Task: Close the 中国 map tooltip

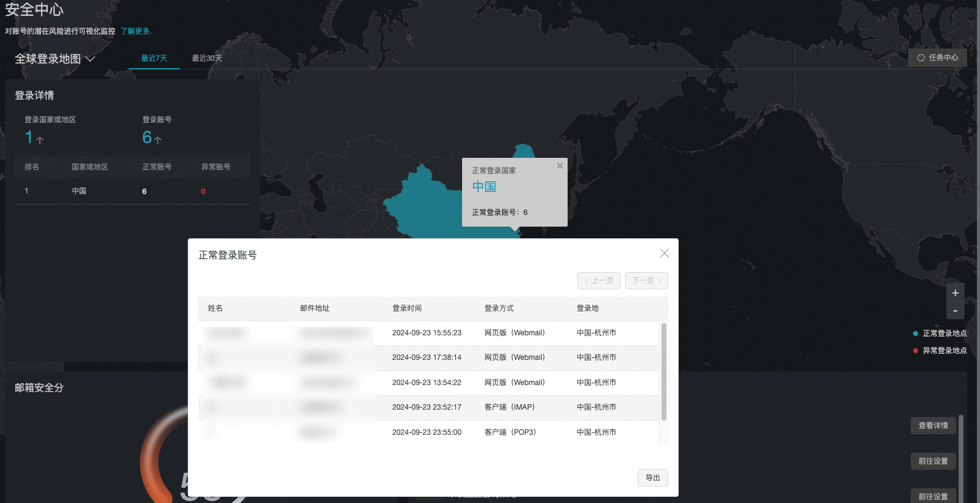Action: pos(560,166)
